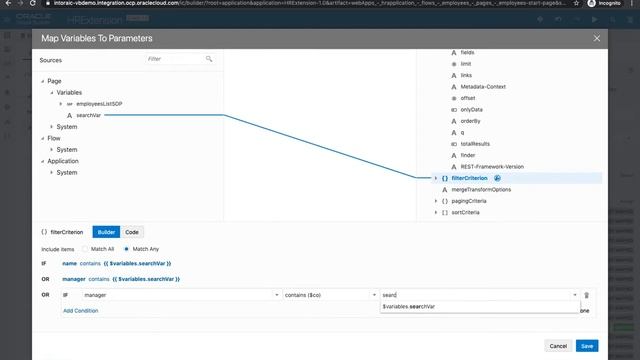Click the limit parameter number icon
Image resolution: width=640 pixels, height=360 pixels.
click(x=454, y=64)
